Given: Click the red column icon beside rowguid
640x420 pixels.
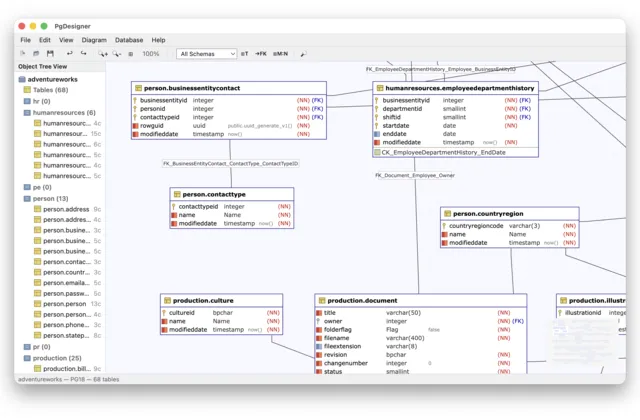Looking at the screenshot, I should point(136,126).
